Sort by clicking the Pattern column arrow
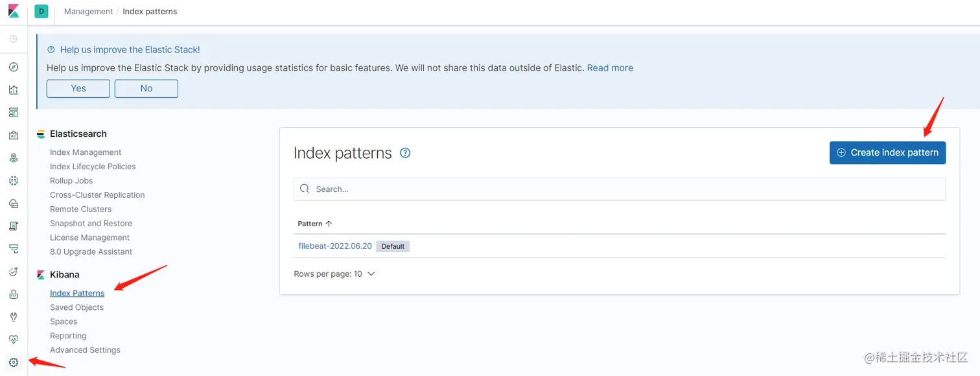 coord(329,224)
